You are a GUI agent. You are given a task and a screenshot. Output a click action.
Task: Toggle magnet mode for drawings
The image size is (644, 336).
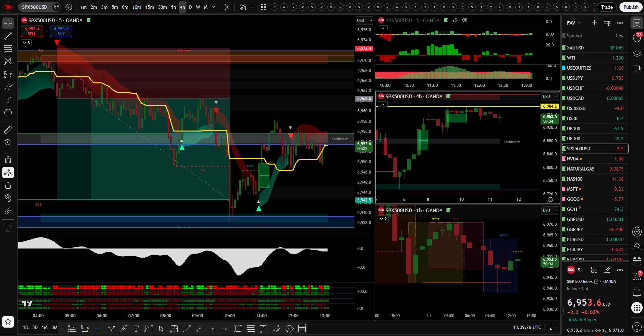point(8,160)
